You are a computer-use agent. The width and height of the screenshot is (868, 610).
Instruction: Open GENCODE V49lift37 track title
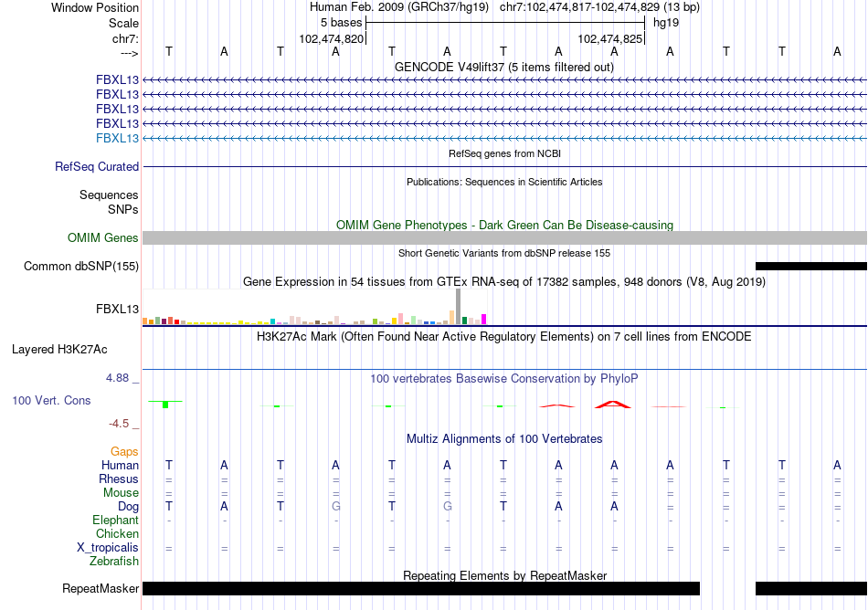(x=503, y=67)
